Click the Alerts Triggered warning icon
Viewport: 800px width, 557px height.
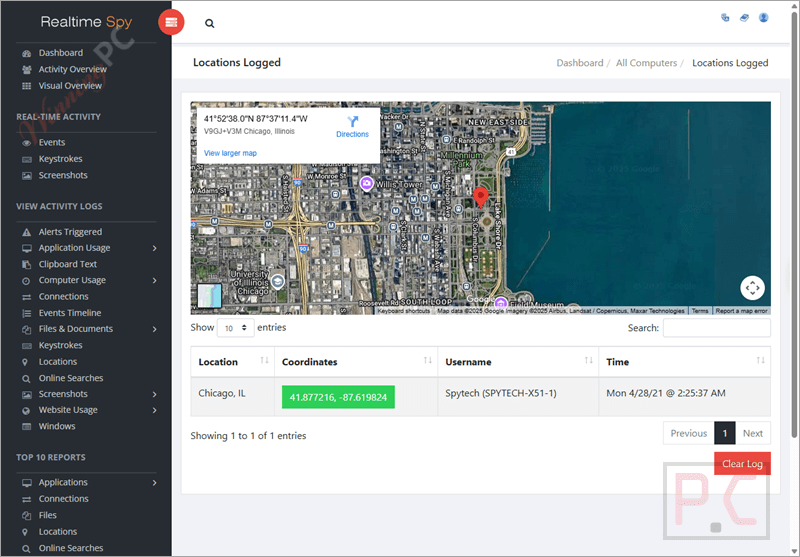tap(27, 232)
